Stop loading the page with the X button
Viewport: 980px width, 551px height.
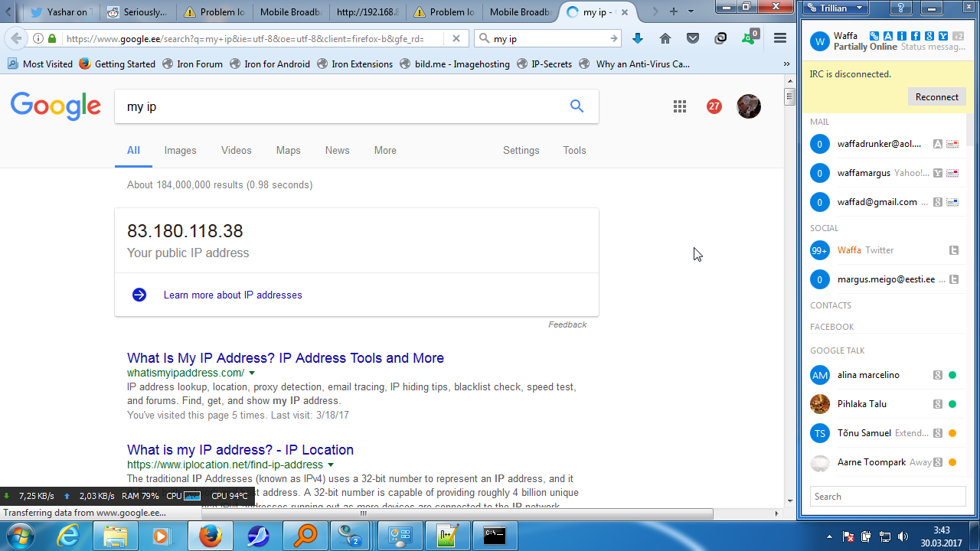[x=456, y=38]
